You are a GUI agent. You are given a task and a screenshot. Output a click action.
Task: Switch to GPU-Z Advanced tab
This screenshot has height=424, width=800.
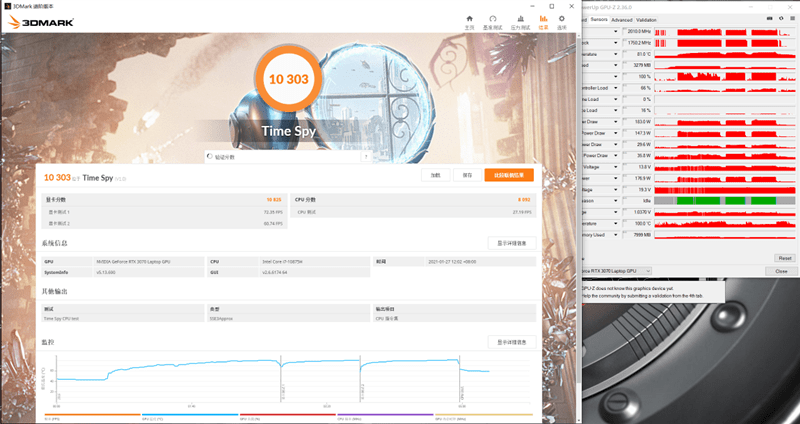(621, 20)
